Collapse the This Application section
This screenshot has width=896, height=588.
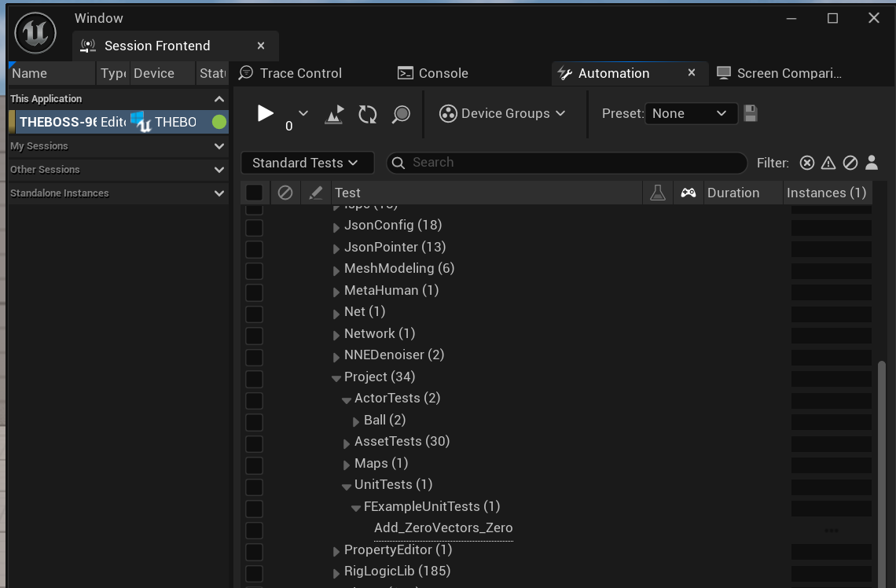[x=218, y=99]
